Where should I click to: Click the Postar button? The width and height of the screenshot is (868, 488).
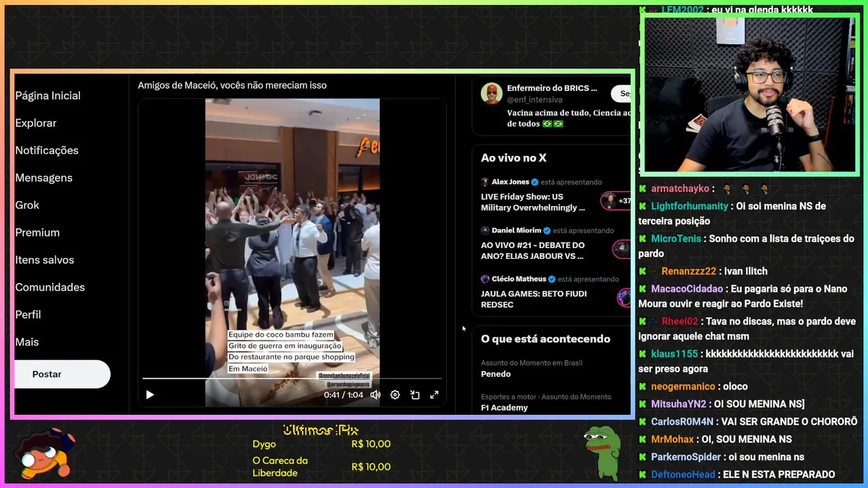pyautogui.click(x=62, y=374)
